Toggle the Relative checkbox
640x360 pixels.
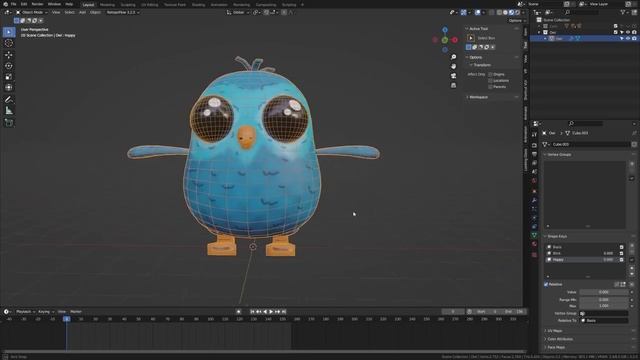[546, 284]
